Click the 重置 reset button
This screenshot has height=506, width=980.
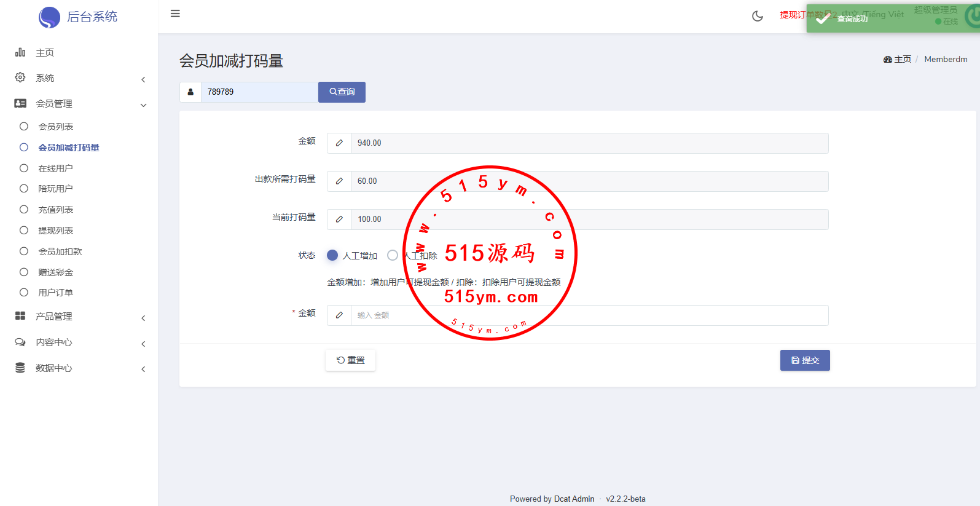tap(350, 360)
